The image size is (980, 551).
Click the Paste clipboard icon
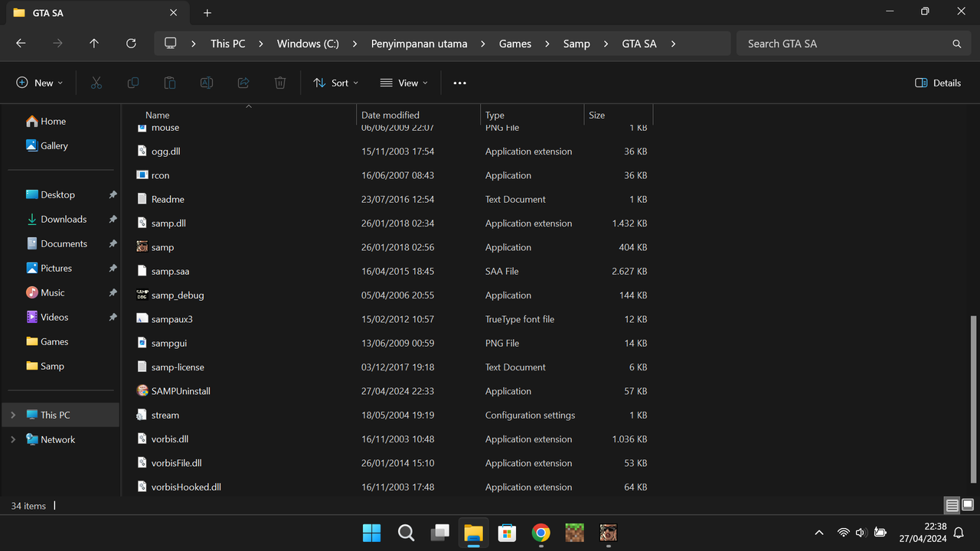[x=170, y=83]
